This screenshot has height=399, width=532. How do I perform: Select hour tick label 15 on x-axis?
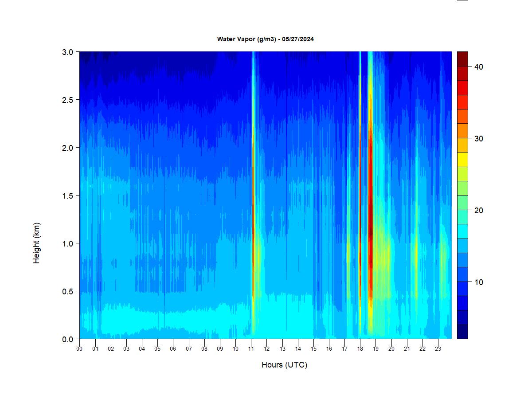313,349
